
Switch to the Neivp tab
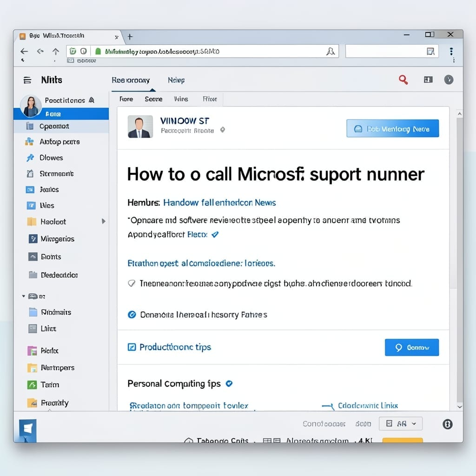click(176, 80)
